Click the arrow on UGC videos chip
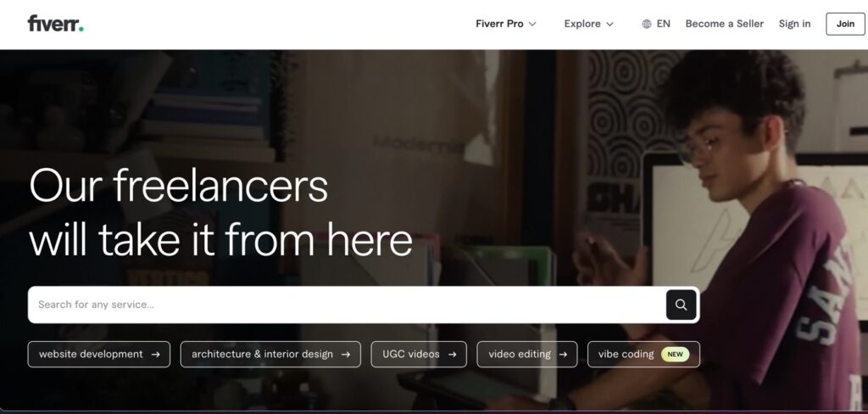 [452, 354]
